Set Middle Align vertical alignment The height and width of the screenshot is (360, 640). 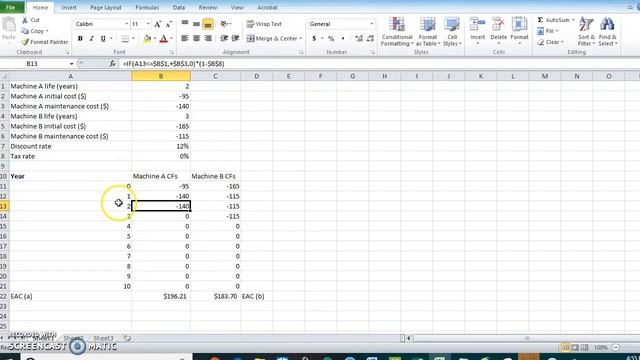coord(196,24)
